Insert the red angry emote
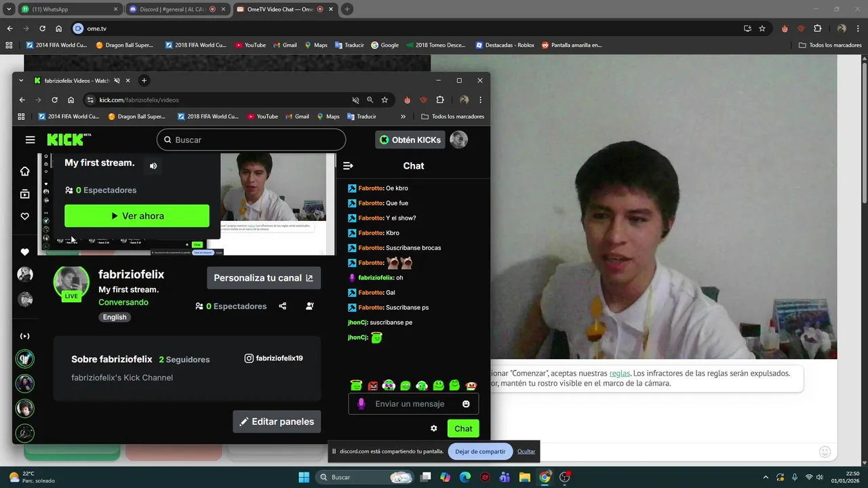Image resolution: width=868 pixels, height=488 pixels. (372, 386)
